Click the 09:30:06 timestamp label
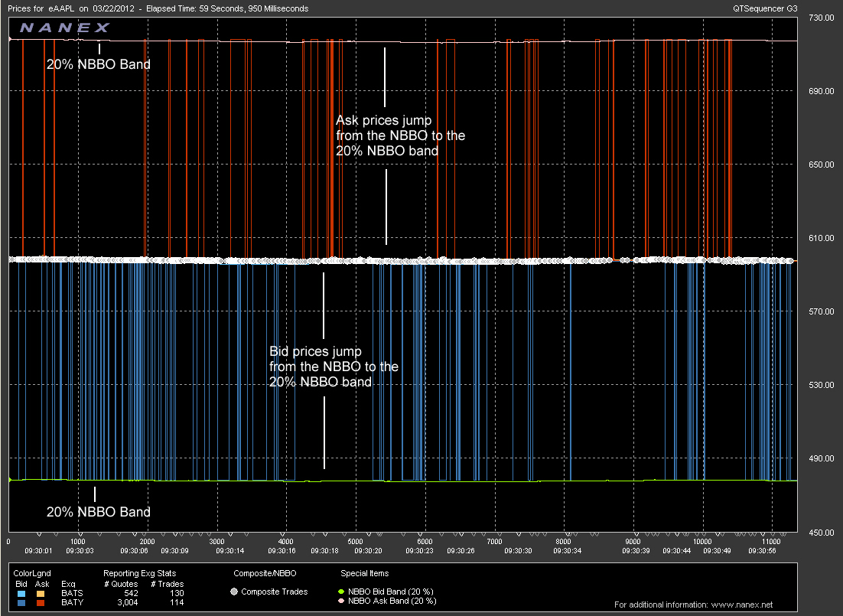This screenshot has width=843, height=616. pyautogui.click(x=134, y=551)
